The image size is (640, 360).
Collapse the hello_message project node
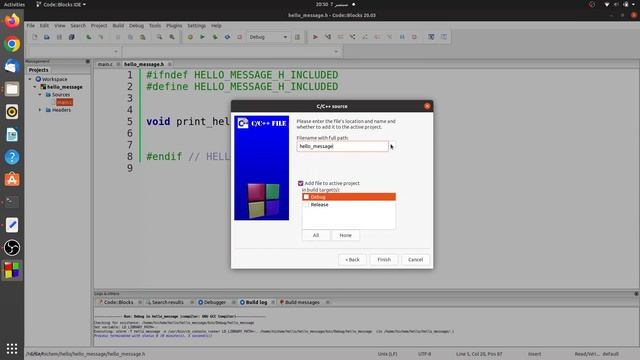click(x=35, y=87)
